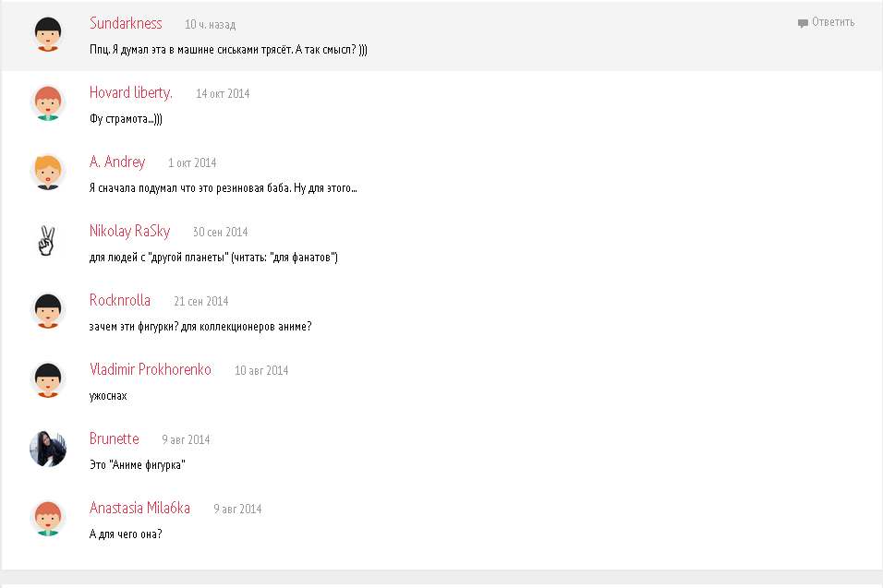Open Anastasia Mila6ka's profile link
The height and width of the screenshot is (588, 883).
click(139, 508)
